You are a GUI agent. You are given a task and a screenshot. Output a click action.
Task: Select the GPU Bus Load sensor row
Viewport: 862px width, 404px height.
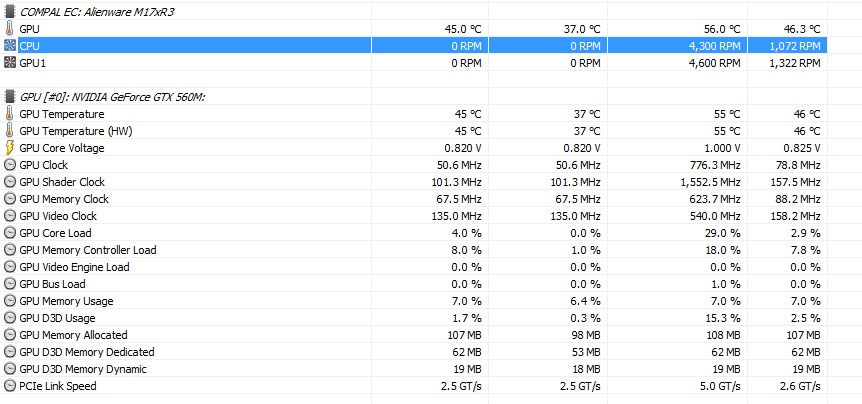(x=52, y=284)
